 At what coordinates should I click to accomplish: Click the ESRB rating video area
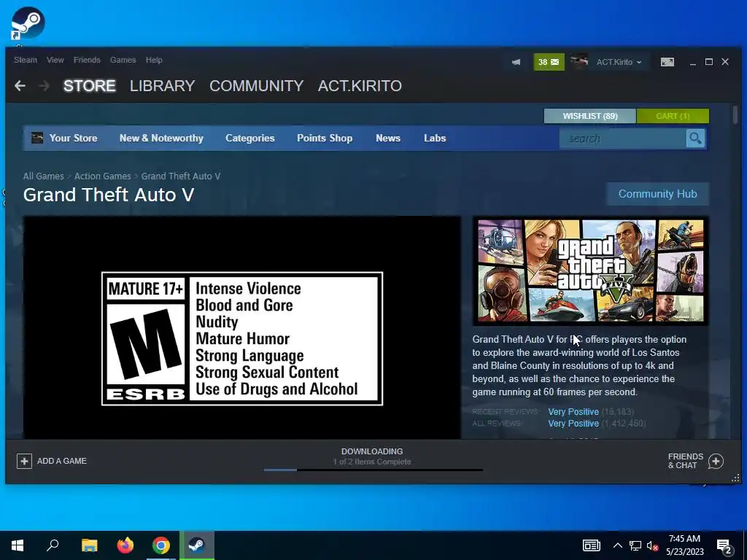click(242, 327)
